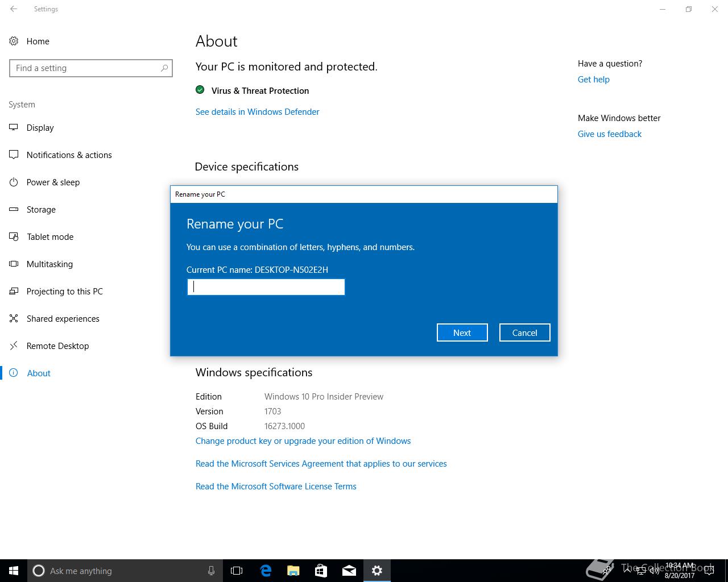Viewport: 728px width, 582px height.
Task: Click the Notifications & actions icon
Action: point(14,155)
